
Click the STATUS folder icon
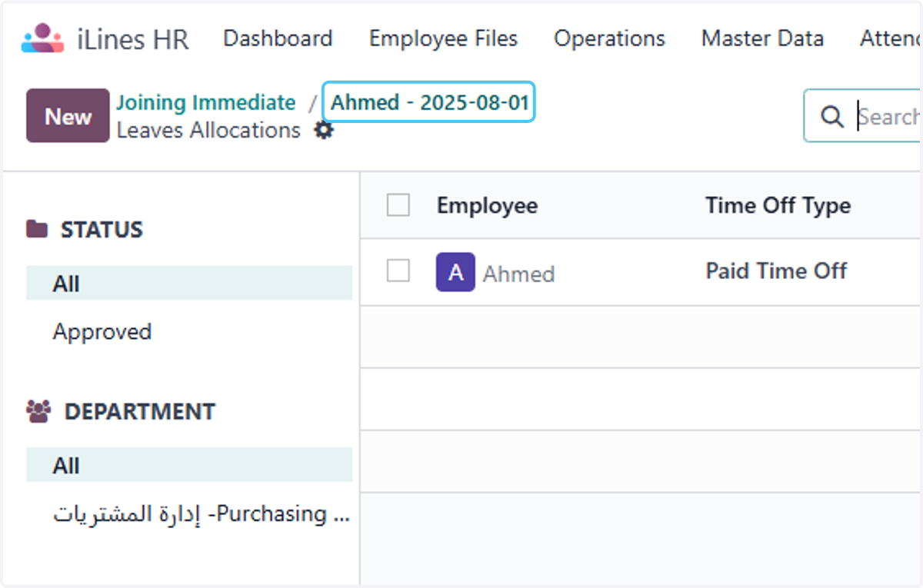tap(37, 229)
